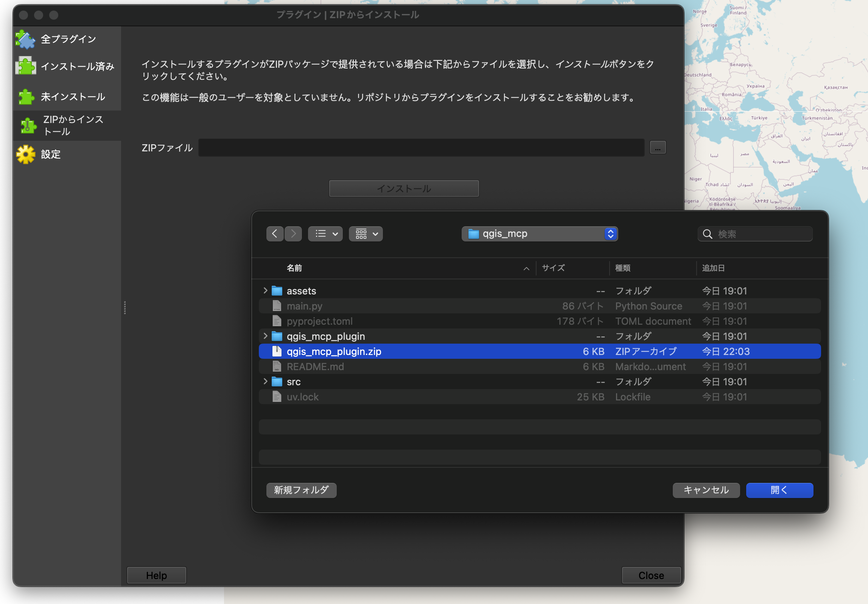Select the Install from ZIP (ZIPからインストール) icon
Screen dimensions: 868x604
point(28,126)
